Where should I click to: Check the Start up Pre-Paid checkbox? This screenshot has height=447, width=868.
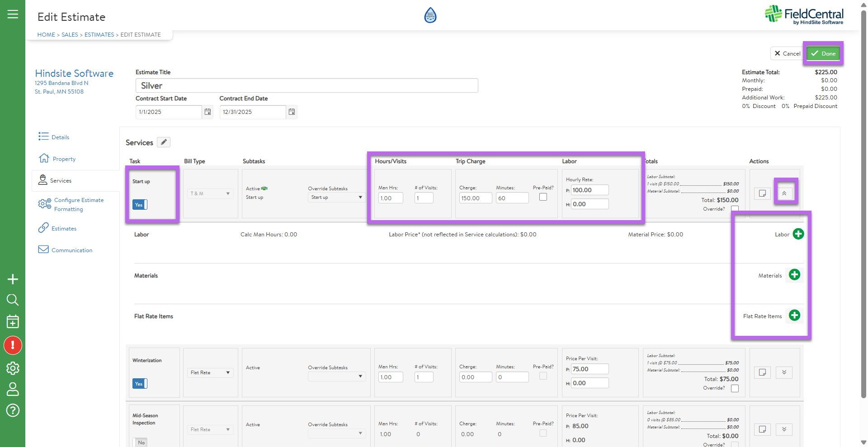point(543,197)
